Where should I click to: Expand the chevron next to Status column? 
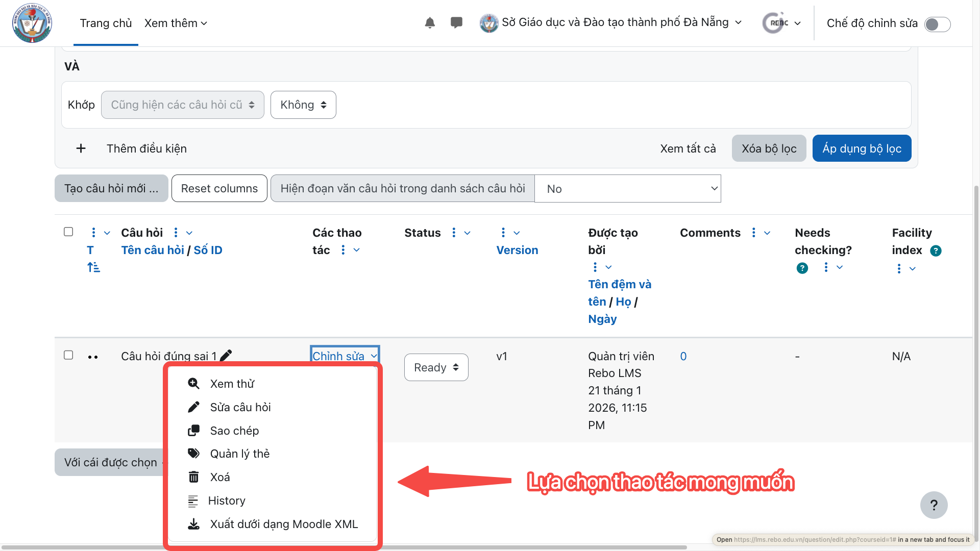coord(467,233)
